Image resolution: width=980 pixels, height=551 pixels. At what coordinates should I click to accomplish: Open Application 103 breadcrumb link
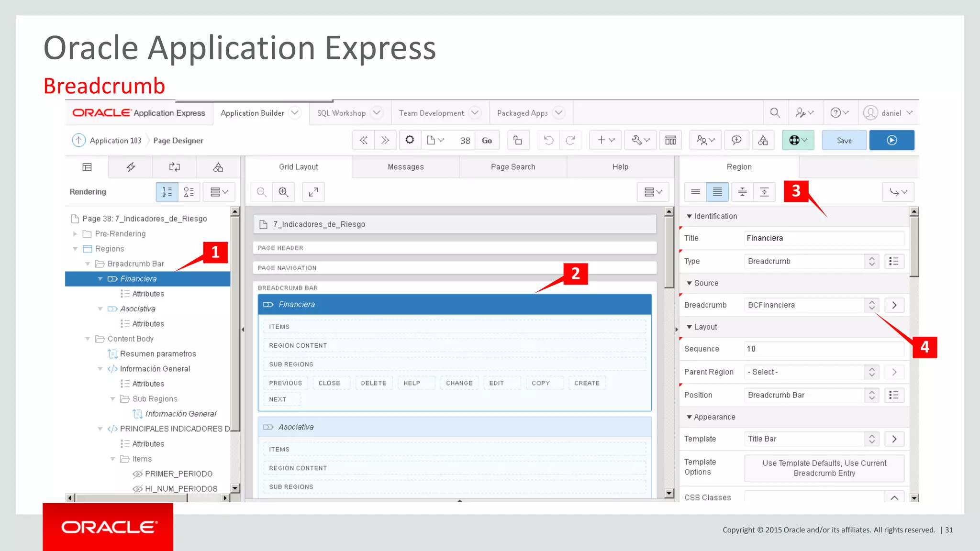[x=115, y=141]
